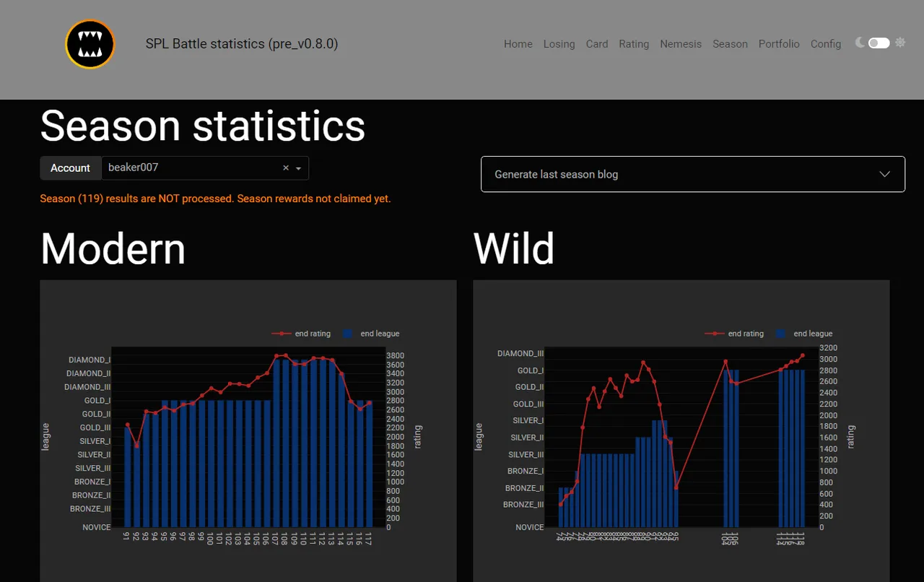Toggle the dark/light theme switch
This screenshot has height=582, width=924.
point(879,43)
